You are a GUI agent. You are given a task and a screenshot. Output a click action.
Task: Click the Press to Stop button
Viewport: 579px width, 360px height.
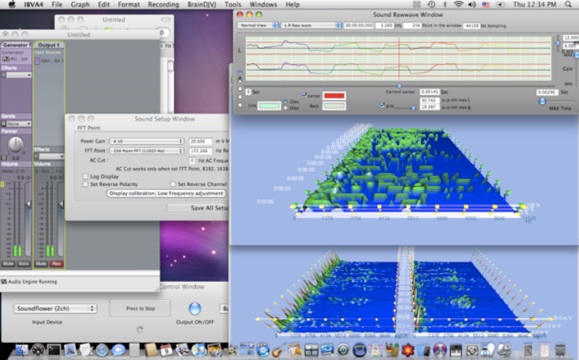coord(140,308)
